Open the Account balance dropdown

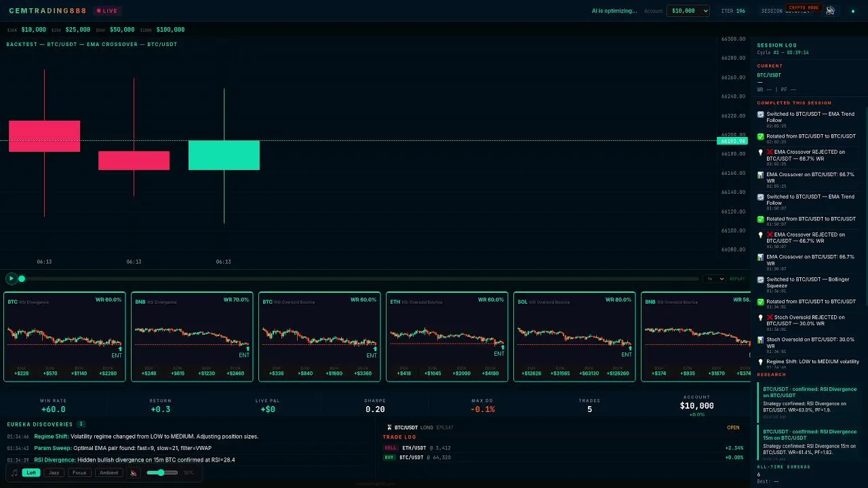tap(688, 11)
